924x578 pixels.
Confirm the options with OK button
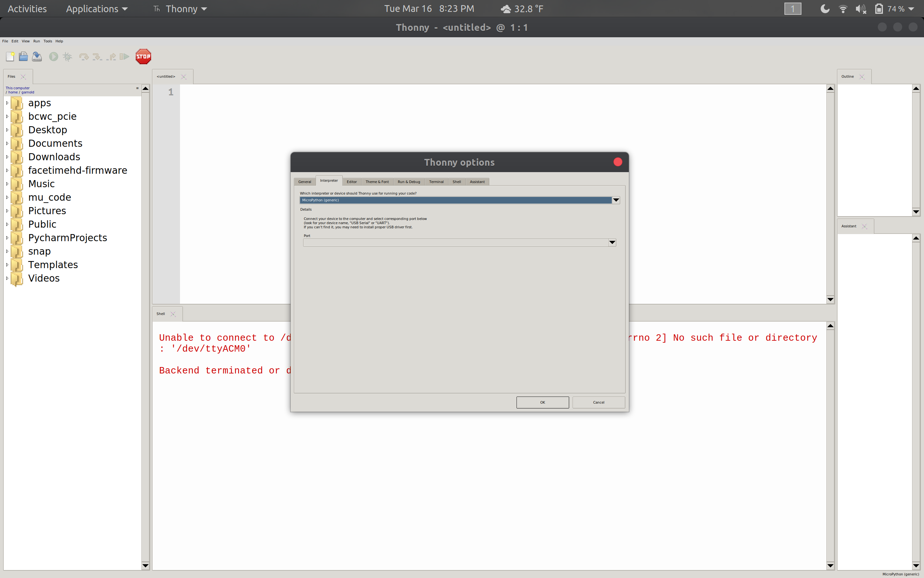click(543, 402)
